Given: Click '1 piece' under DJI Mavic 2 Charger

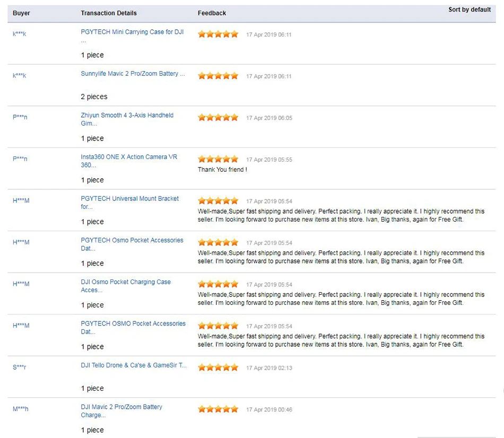Looking at the screenshot, I should point(92,430).
